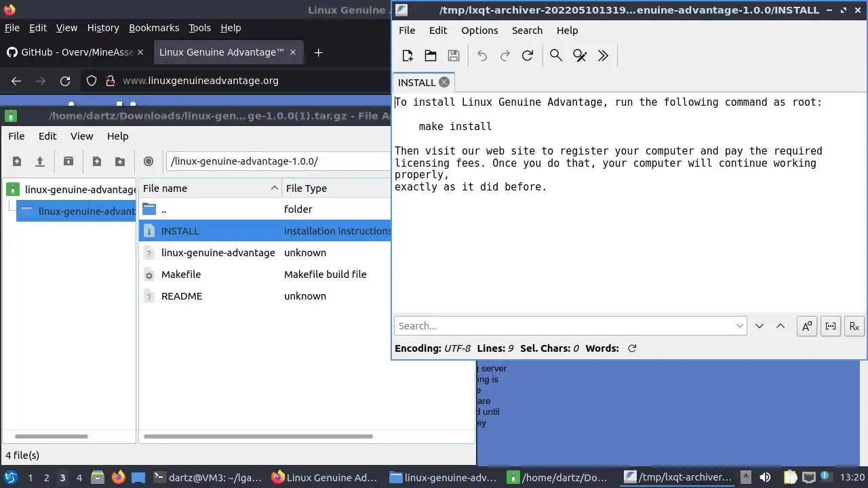Viewport: 868px width, 488px height.
Task: Open search history dropdown arrow
Action: pyautogui.click(x=740, y=326)
